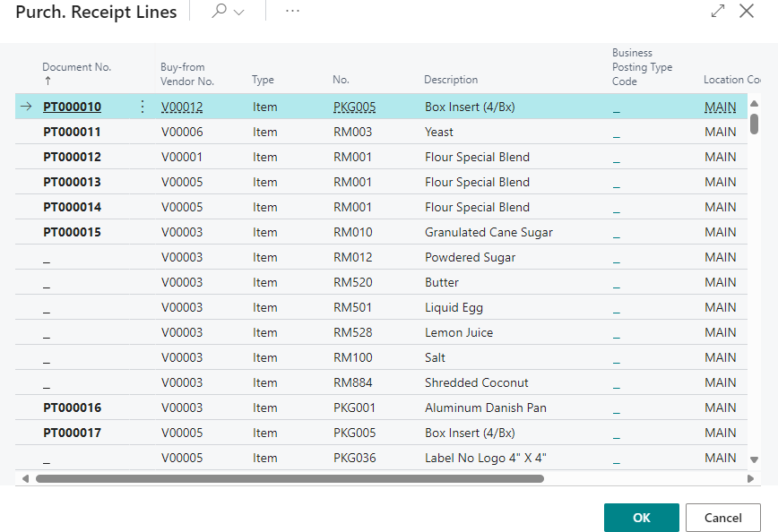Select the PT000016 Aluminum Danish Pan row

click(485, 408)
